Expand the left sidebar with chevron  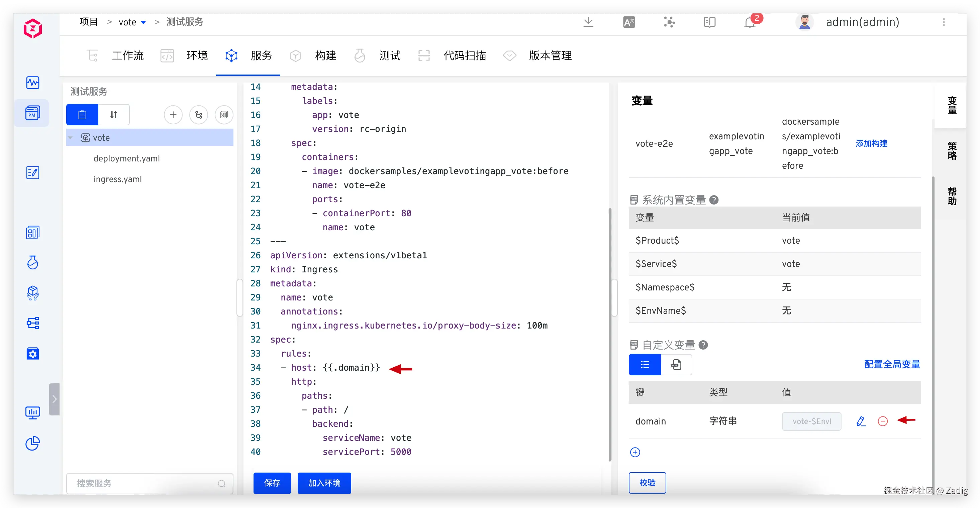click(55, 399)
